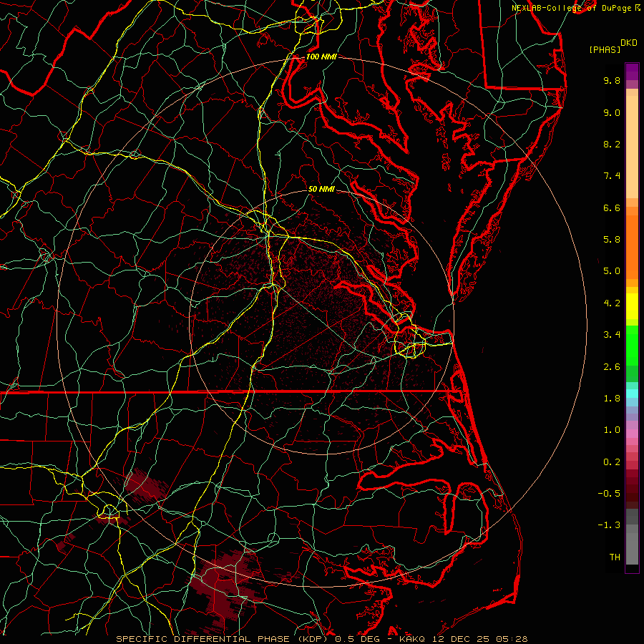Click the 5.0 scale value
The width and height of the screenshot is (644, 644).
pos(612,271)
